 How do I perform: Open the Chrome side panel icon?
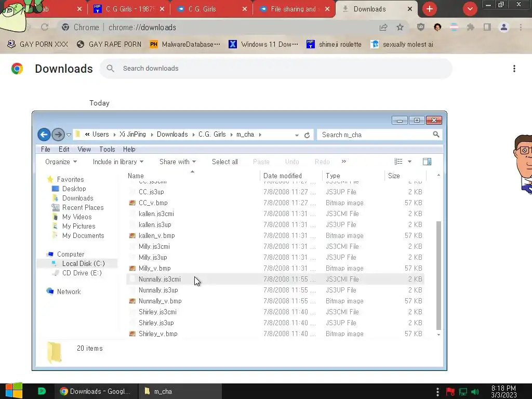[x=487, y=27]
